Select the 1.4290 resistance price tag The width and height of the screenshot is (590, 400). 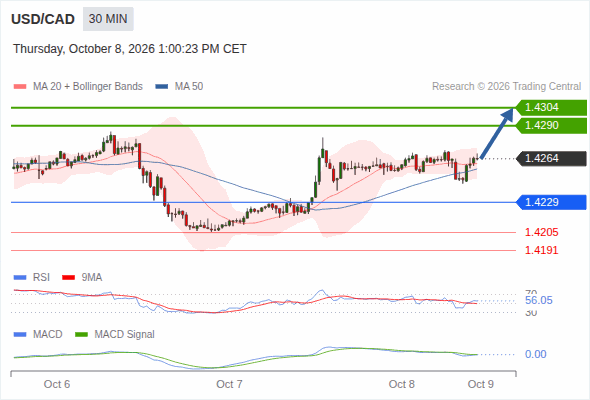click(551, 125)
